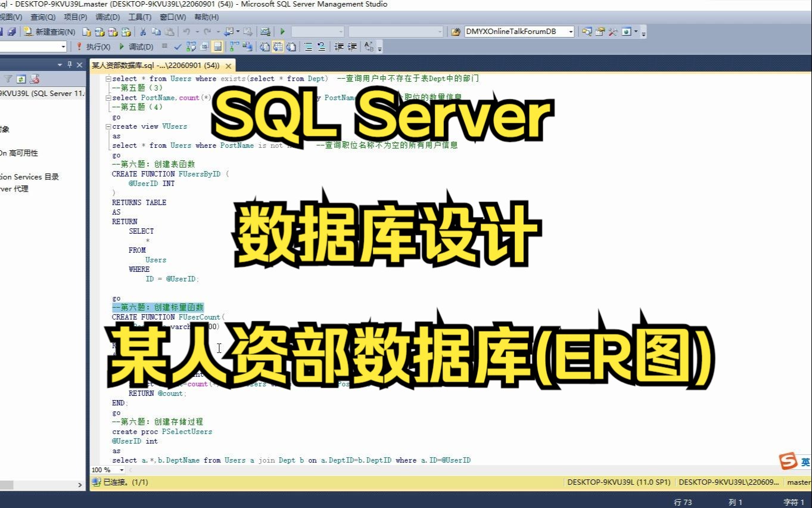Screen dimensions: 812x508
Task: Open the combo box left of 执行(X)
Action: coord(33,47)
